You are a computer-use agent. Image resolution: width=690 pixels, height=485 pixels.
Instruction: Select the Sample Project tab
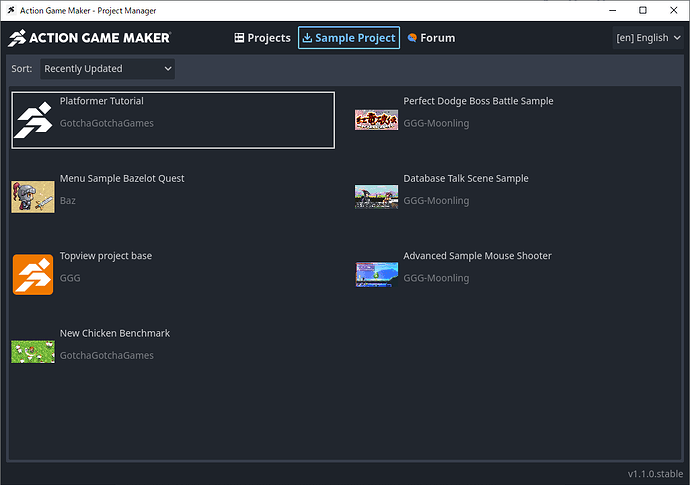coord(349,38)
